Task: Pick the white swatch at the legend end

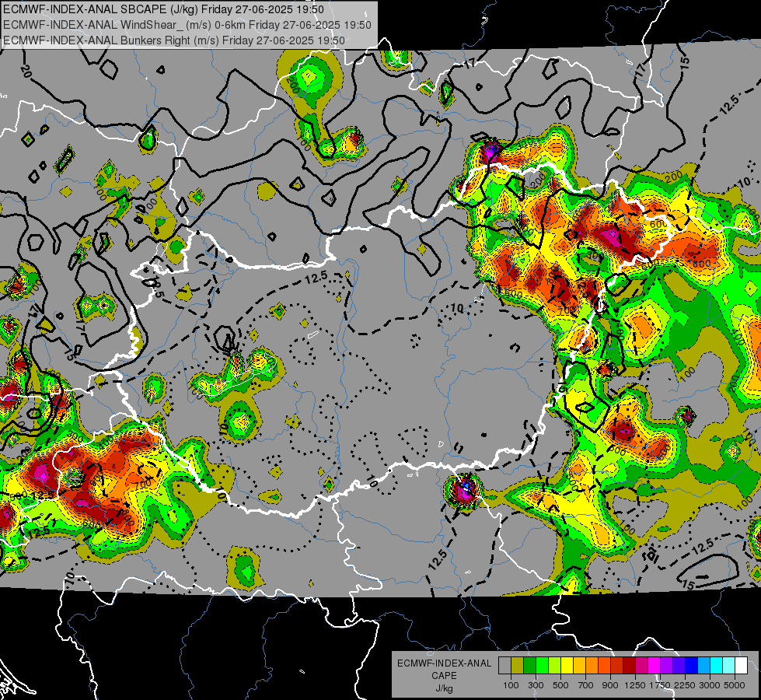Action: point(741,666)
